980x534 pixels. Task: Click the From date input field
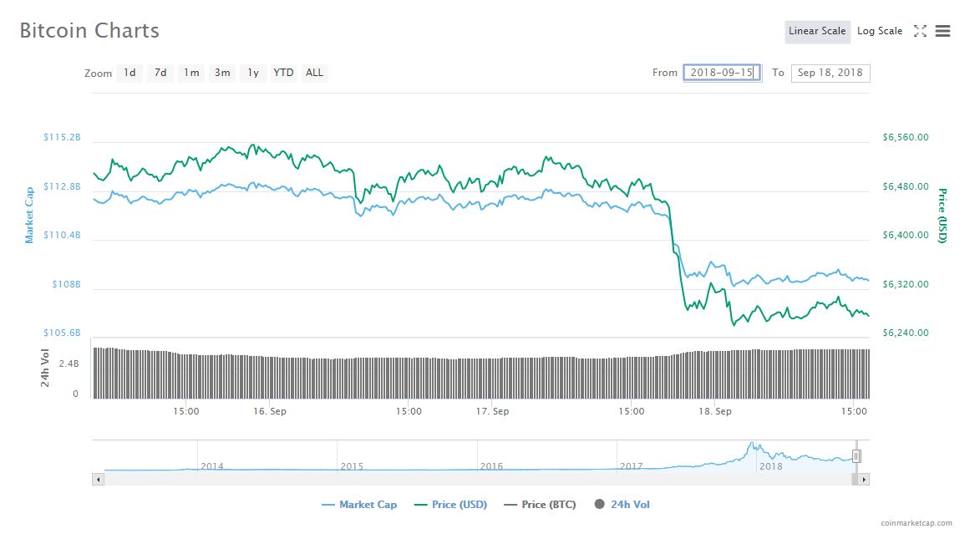pyautogui.click(x=722, y=73)
